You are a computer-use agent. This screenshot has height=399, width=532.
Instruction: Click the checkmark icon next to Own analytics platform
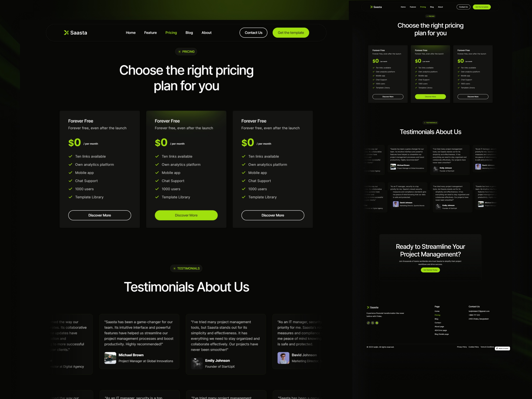pyautogui.click(x=70, y=164)
